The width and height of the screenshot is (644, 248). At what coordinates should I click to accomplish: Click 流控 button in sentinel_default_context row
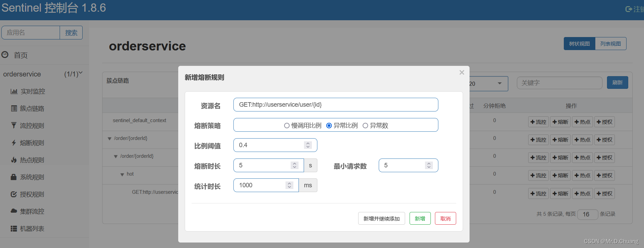tap(538, 122)
